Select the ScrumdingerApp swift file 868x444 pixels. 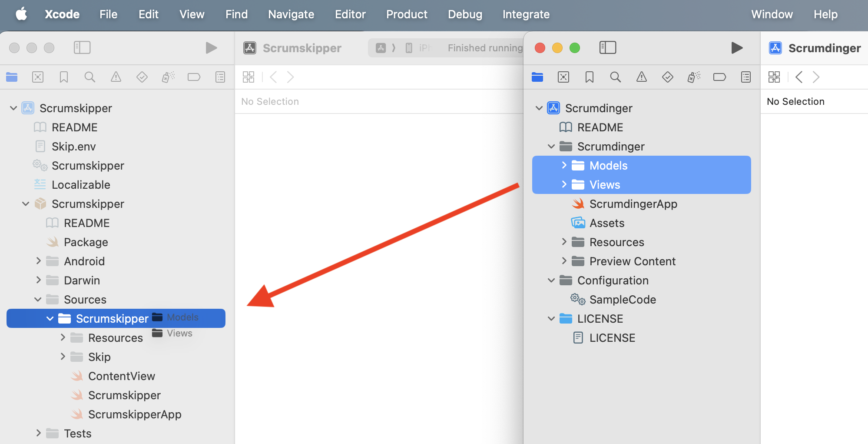click(x=633, y=204)
